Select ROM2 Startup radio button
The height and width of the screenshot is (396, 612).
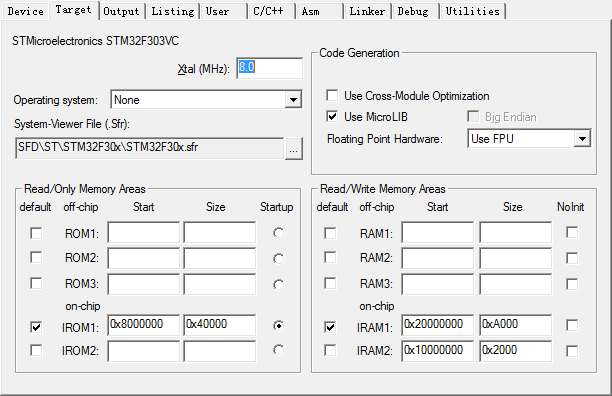click(278, 259)
